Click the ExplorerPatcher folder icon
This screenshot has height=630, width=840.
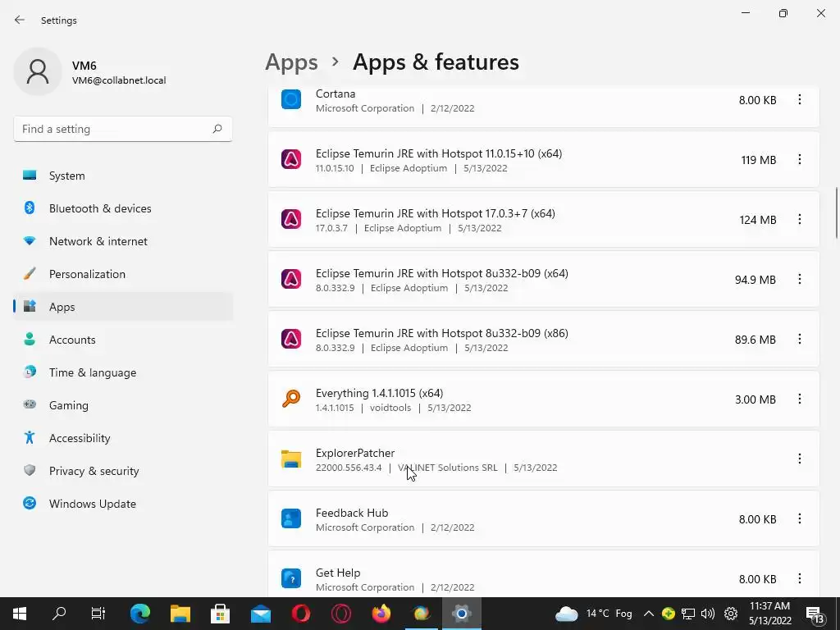click(291, 459)
